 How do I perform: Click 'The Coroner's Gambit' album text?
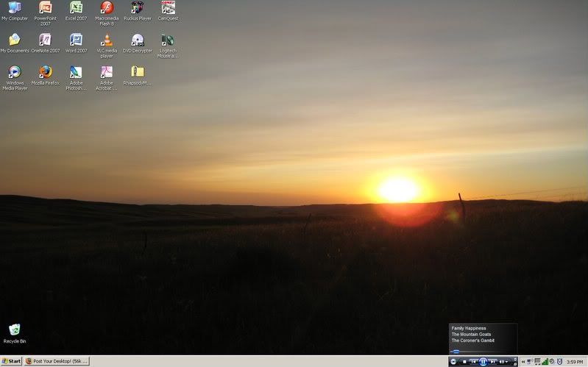pos(473,341)
